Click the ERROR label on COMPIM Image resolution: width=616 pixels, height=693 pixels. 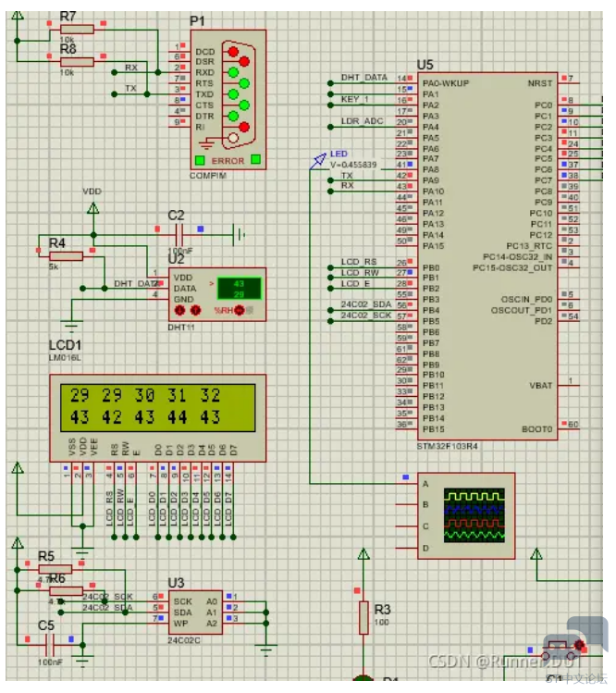(228, 161)
